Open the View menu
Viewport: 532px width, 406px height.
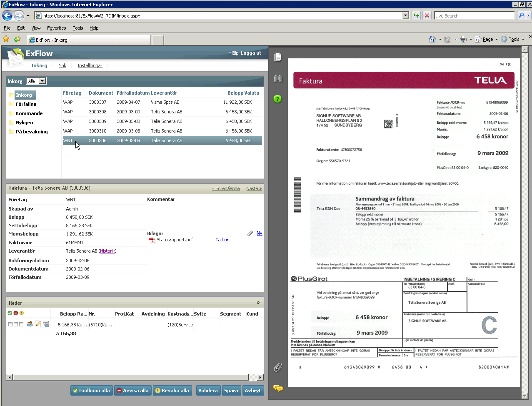(36, 28)
